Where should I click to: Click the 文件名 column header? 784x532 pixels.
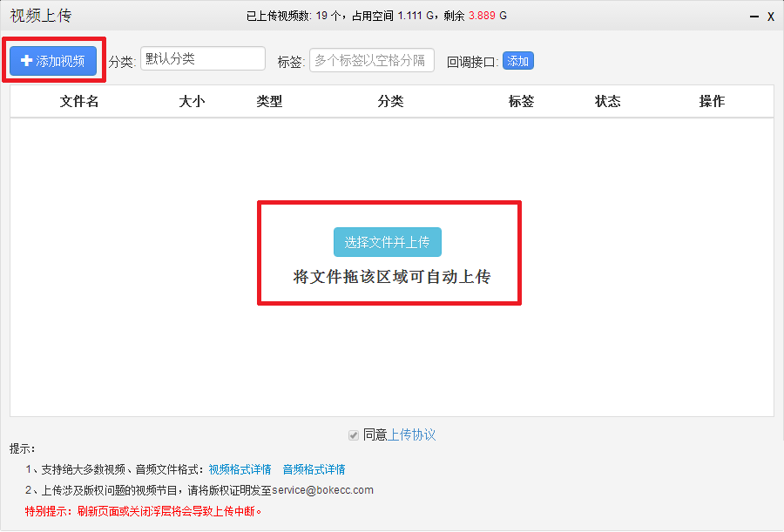click(79, 102)
